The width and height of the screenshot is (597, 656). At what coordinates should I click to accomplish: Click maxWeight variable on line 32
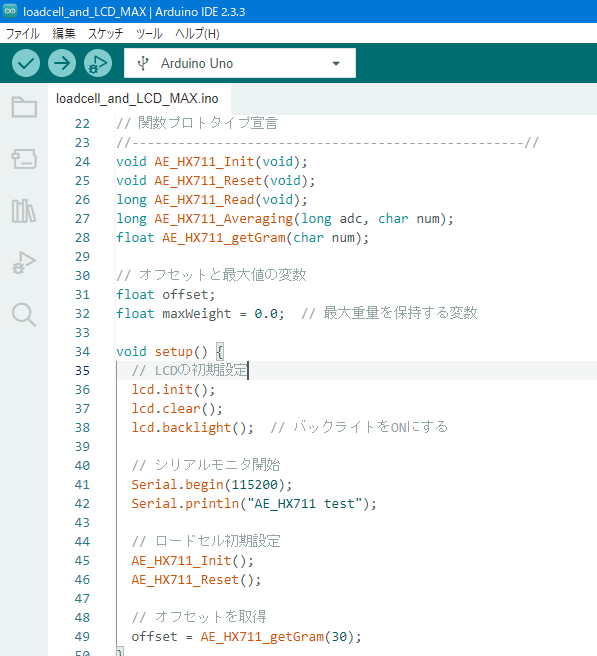point(197,314)
